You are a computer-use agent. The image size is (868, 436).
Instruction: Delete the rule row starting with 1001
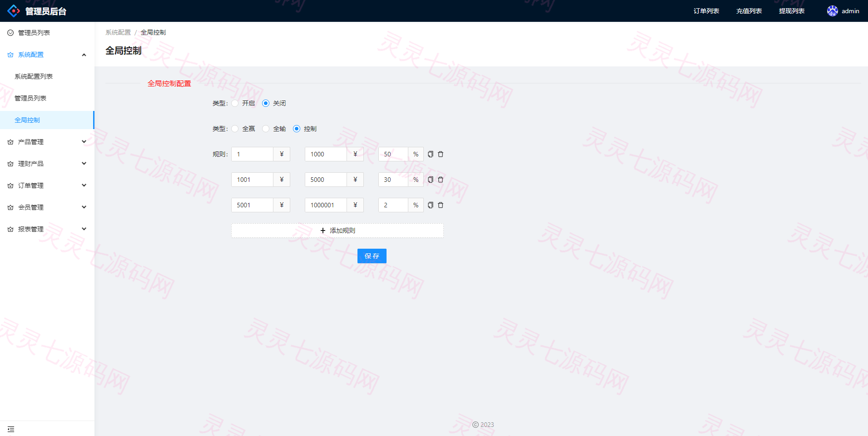(441, 180)
